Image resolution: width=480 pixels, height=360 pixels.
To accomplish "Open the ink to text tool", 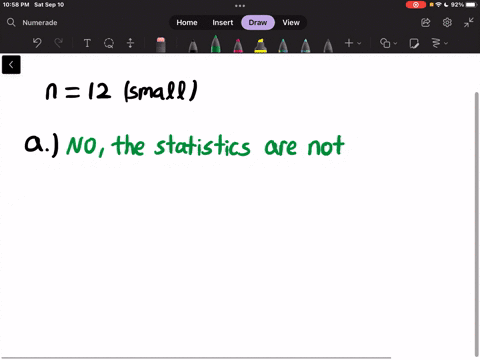I will [436, 43].
